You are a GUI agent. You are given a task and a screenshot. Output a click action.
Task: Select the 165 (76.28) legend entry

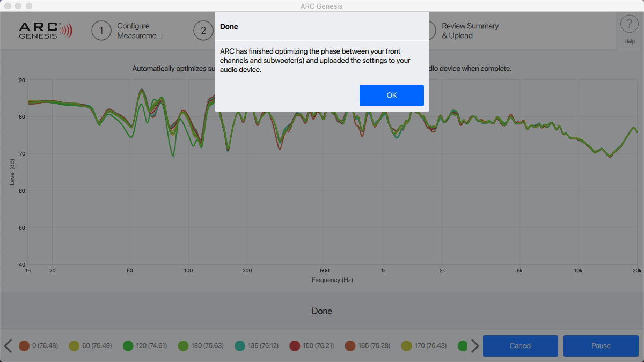point(368,346)
